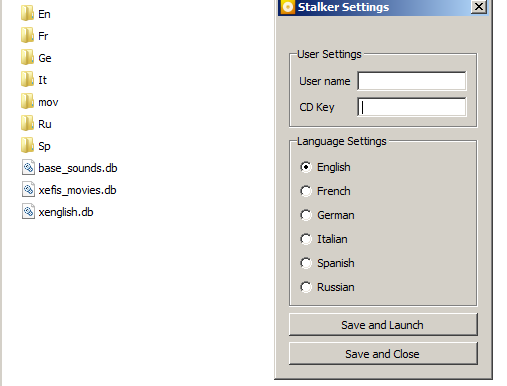
Task: Select the base_sounds.db file icon
Action: (28, 168)
